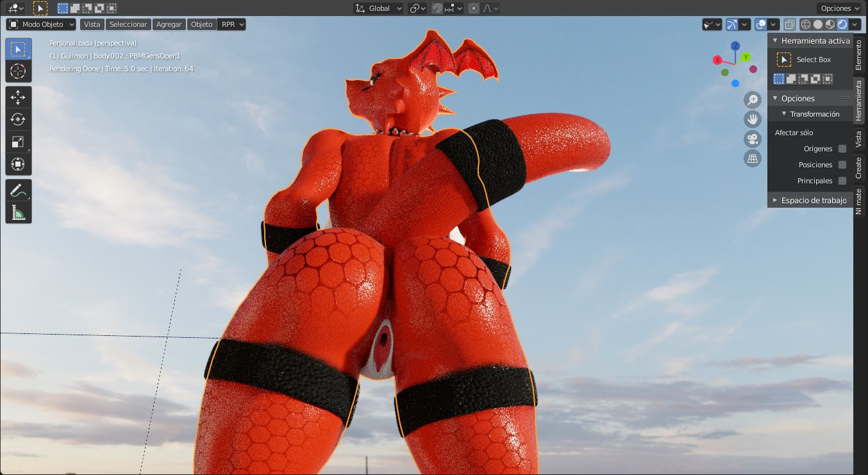
Task: Switch to the Vista sidebar tab
Action: pos(859,139)
